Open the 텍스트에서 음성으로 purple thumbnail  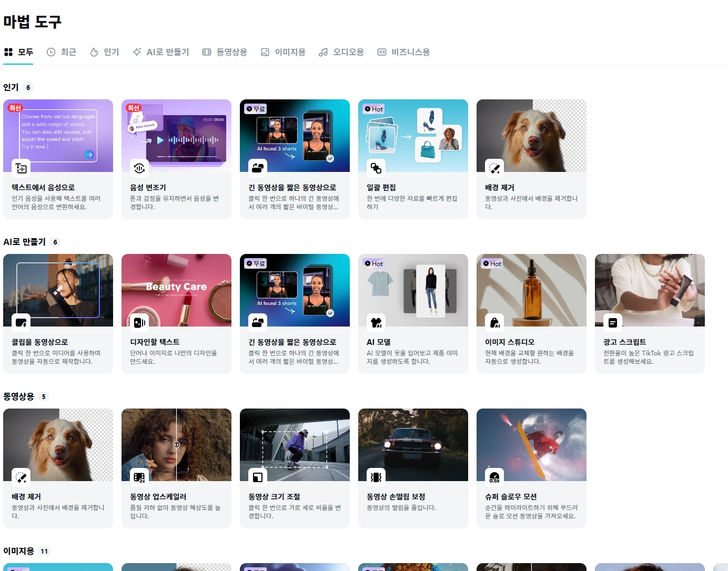(x=58, y=136)
